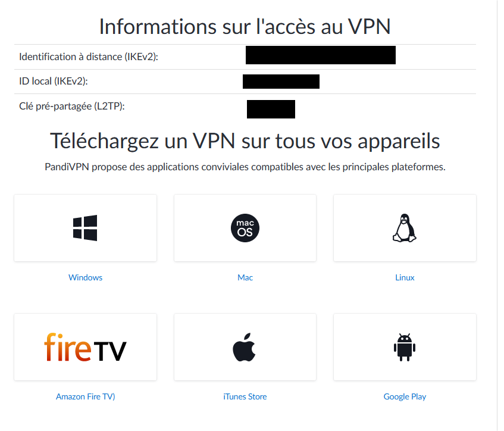The image size is (504, 431).
Task: Click the redacted ID local (IKEv2) value
Action: (281, 81)
